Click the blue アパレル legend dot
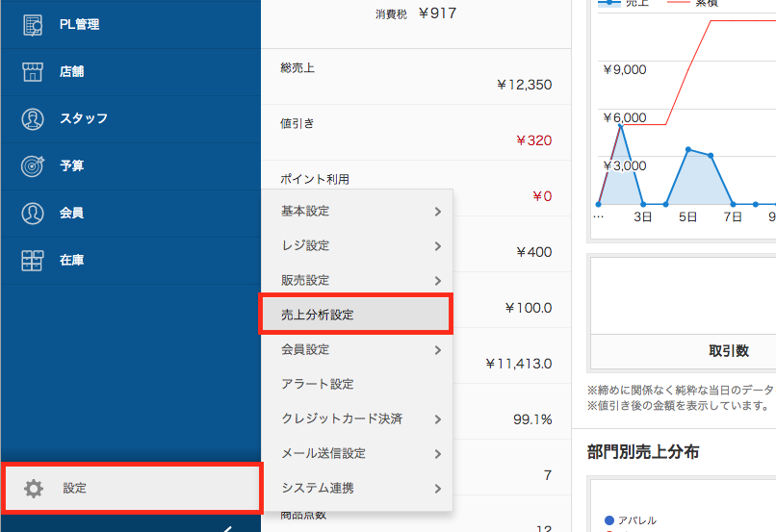Screen dimensions: 776x532 608,520
